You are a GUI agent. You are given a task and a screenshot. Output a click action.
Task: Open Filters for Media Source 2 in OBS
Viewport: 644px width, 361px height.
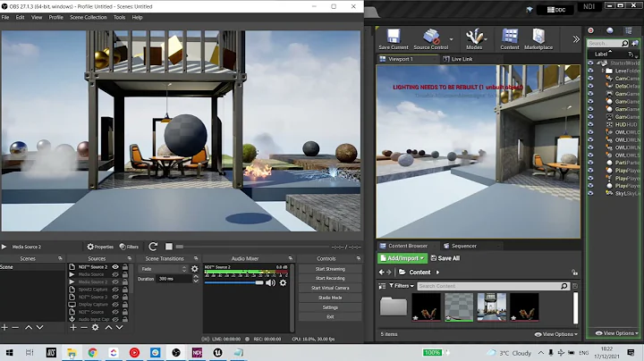pos(129,247)
